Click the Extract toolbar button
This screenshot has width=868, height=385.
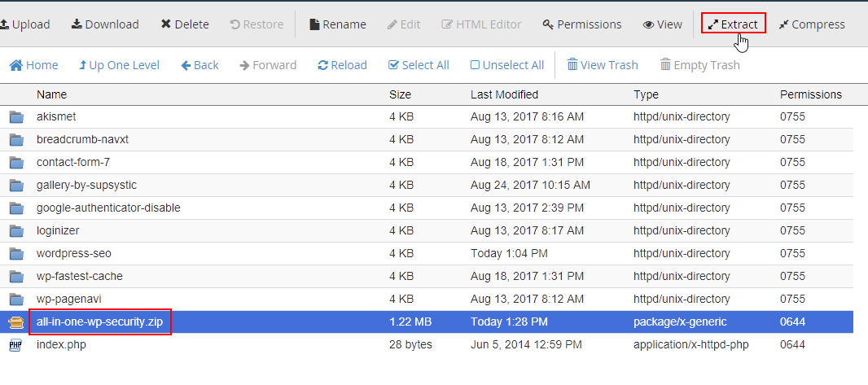click(733, 24)
